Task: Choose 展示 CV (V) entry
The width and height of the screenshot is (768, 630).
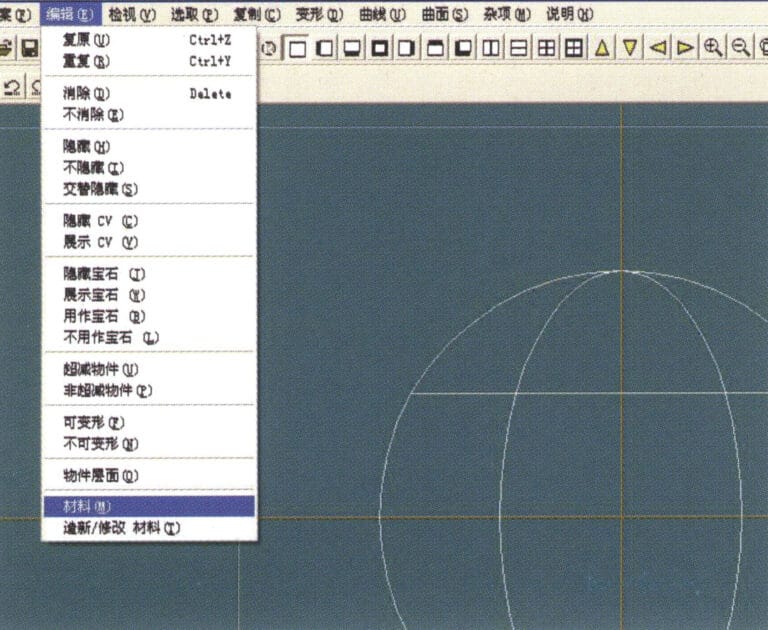Action: [149, 242]
